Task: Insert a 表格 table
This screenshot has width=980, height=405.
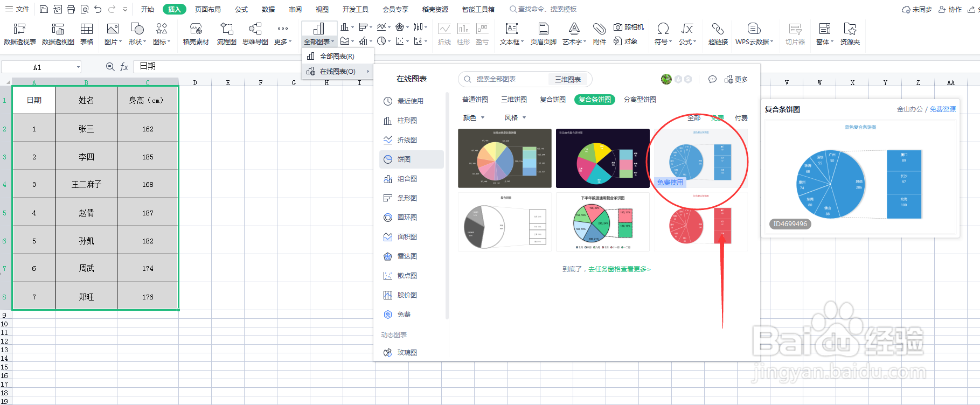Action: (x=87, y=34)
